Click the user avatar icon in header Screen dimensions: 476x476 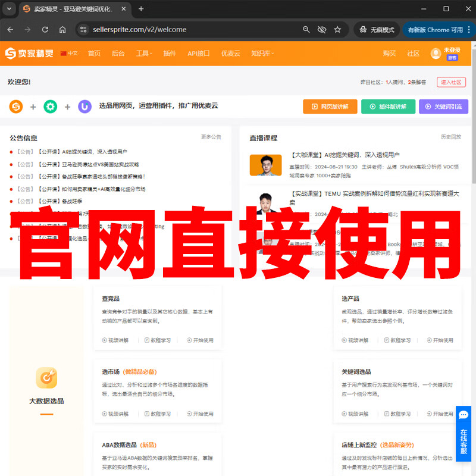(x=436, y=54)
